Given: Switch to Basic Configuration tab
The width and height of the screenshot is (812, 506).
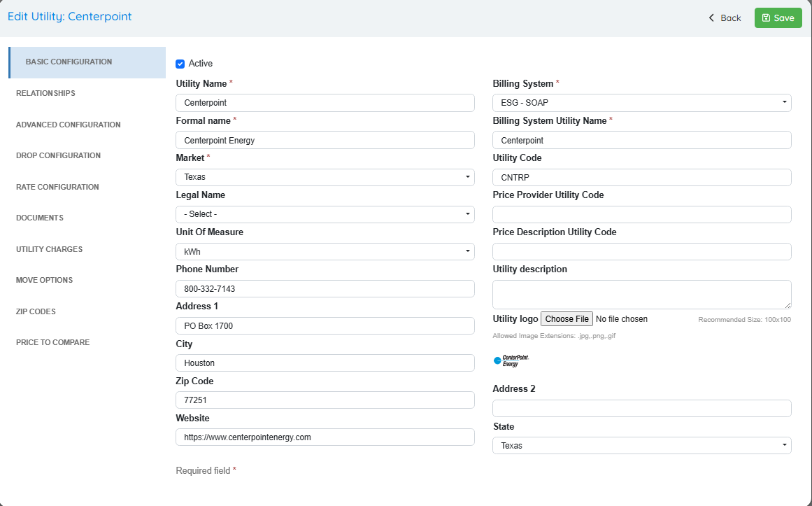Looking at the screenshot, I should tap(87, 62).
